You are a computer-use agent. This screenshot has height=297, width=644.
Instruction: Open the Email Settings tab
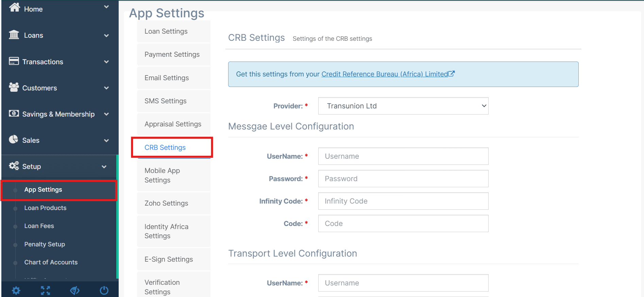(174, 78)
